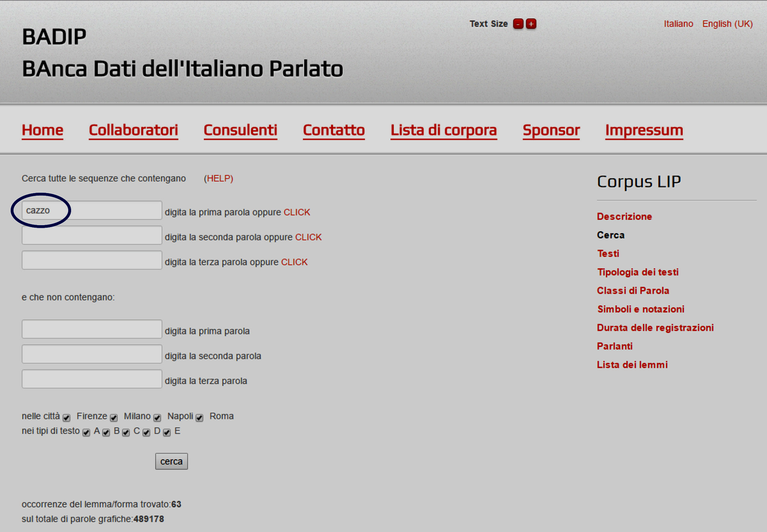Open CLICK list for the third word

pos(294,262)
